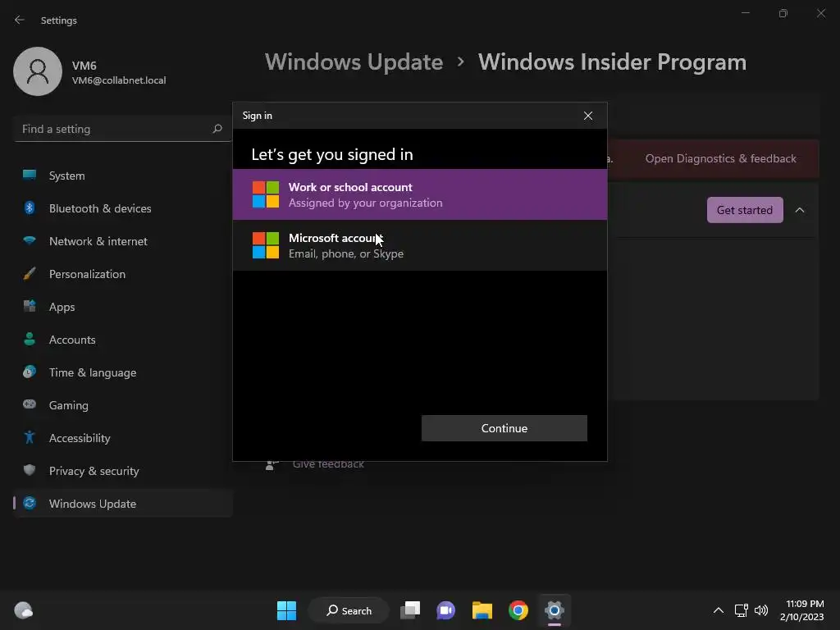Click the Accounts person icon in sidebar

[x=30, y=339]
